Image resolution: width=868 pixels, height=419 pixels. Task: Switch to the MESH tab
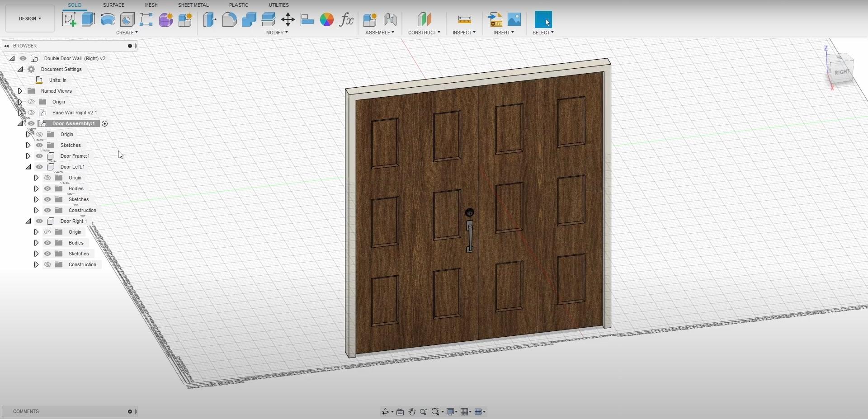(151, 5)
